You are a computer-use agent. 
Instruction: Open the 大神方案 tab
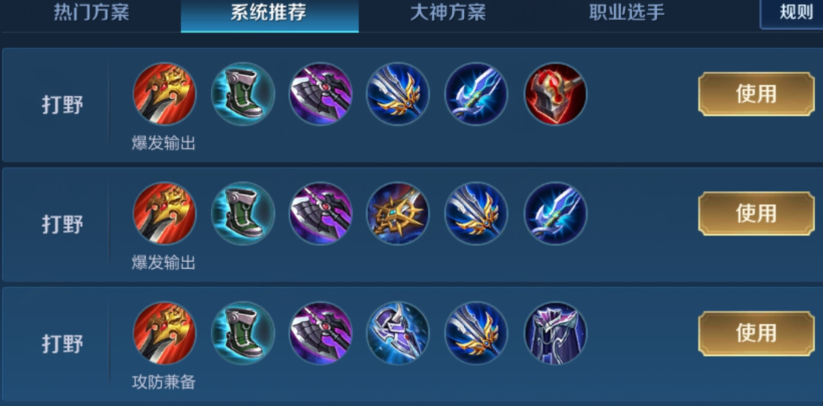click(x=448, y=13)
